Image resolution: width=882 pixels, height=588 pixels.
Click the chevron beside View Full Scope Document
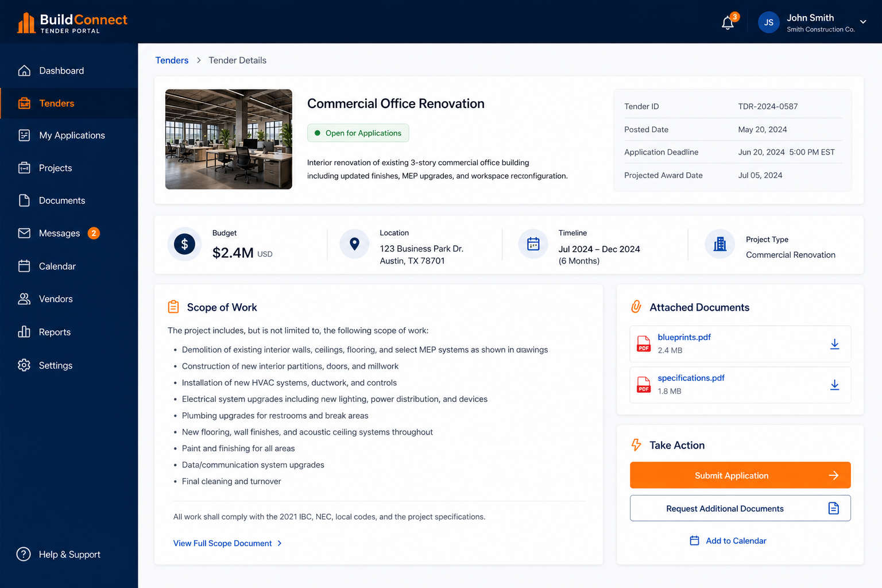[x=280, y=543]
